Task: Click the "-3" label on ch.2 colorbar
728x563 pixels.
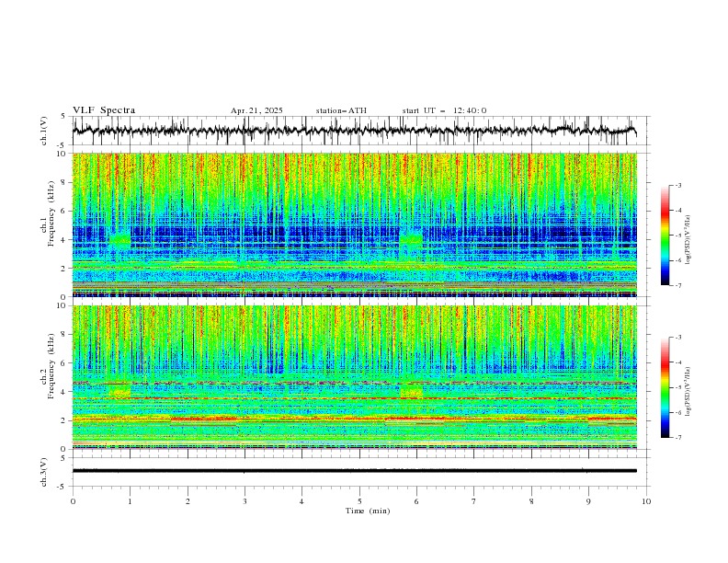Action: (678, 338)
